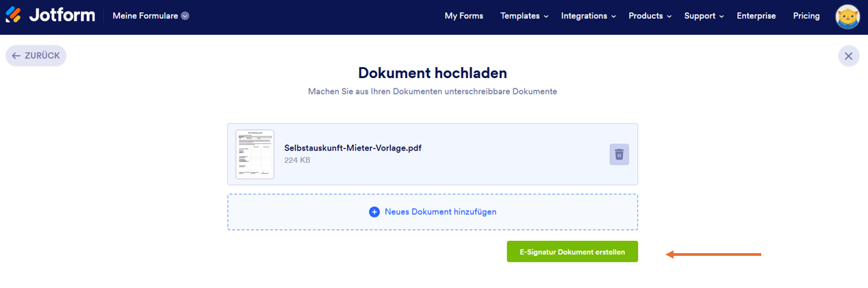Screen dimensions: 868x288
Task: Click the Dokument hochladen heading
Action: [433, 73]
